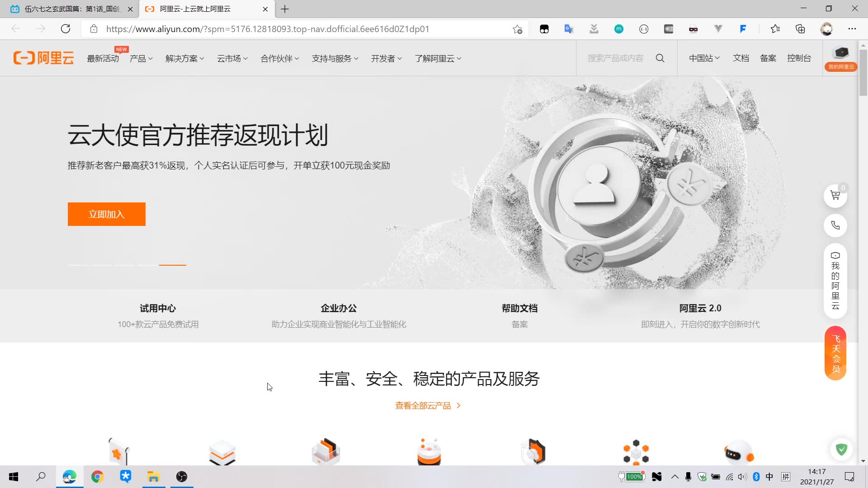Open the 最新活动 menu item
868x488 pixels.
point(103,59)
